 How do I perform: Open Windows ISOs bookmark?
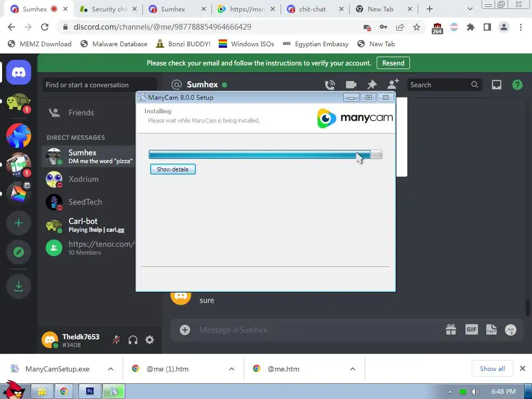point(246,44)
